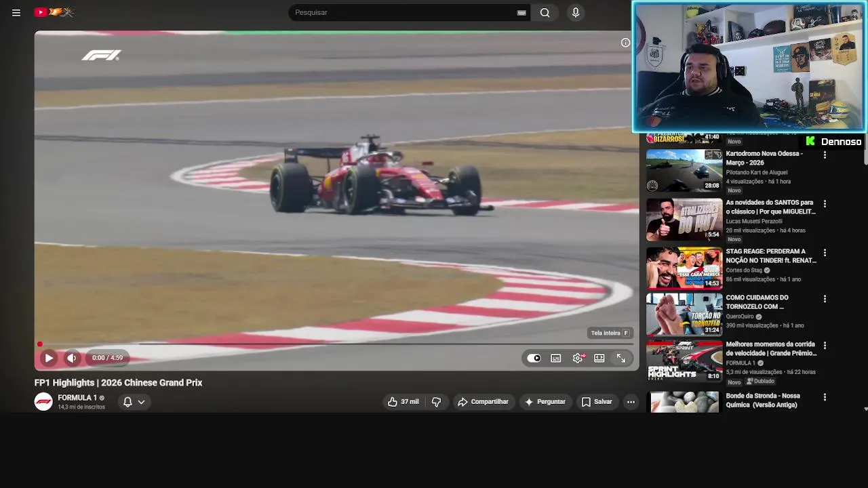Open FORMULA 1 channel name link
Screen dimensions: 868x488
(x=77, y=398)
